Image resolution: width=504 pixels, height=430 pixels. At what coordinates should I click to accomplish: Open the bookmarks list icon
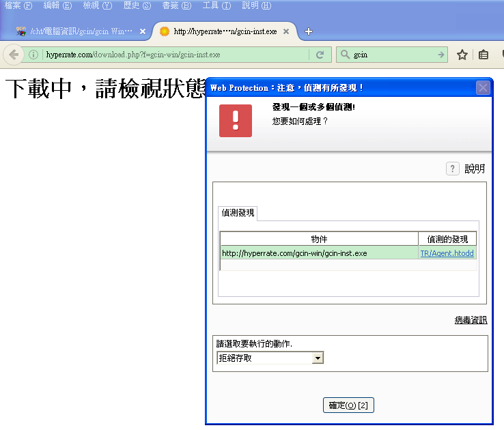(x=484, y=55)
